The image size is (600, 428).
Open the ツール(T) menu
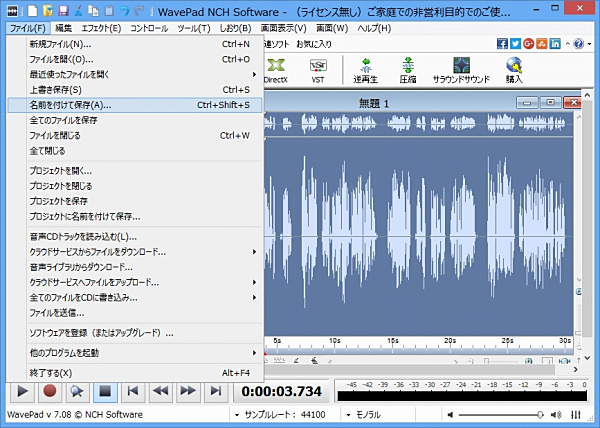pos(194,28)
